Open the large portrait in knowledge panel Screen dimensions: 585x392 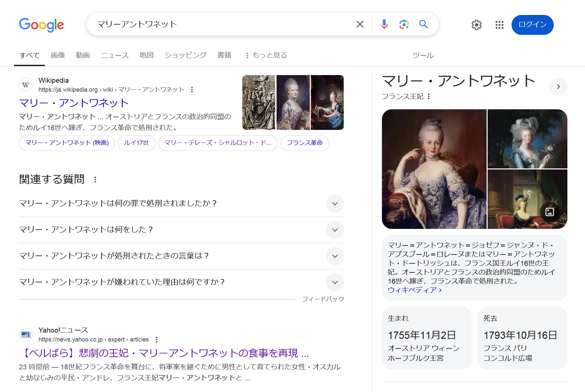pos(434,169)
